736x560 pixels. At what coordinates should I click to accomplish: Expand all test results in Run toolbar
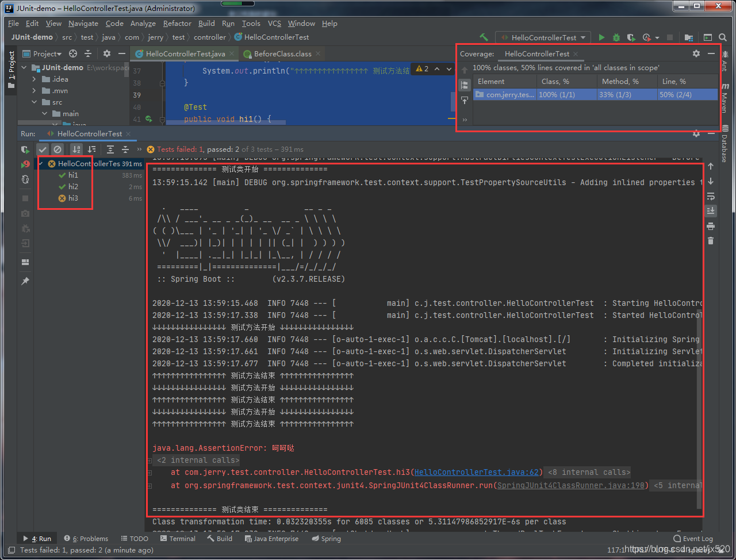click(110, 149)
